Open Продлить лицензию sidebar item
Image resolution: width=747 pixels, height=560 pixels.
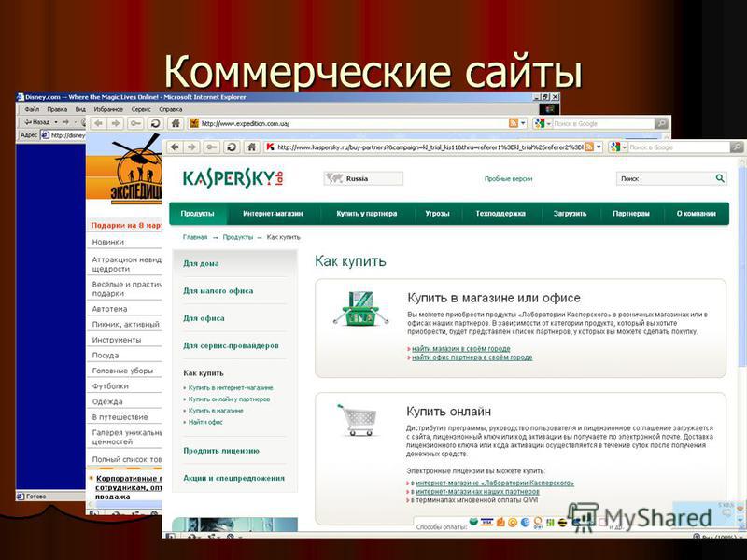221,451
